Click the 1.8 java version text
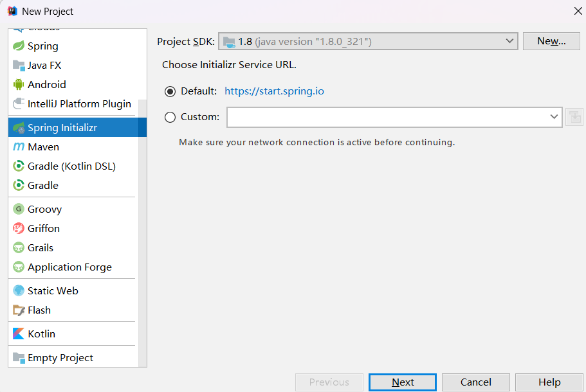586x392 pixels. (x=305, y=41)
